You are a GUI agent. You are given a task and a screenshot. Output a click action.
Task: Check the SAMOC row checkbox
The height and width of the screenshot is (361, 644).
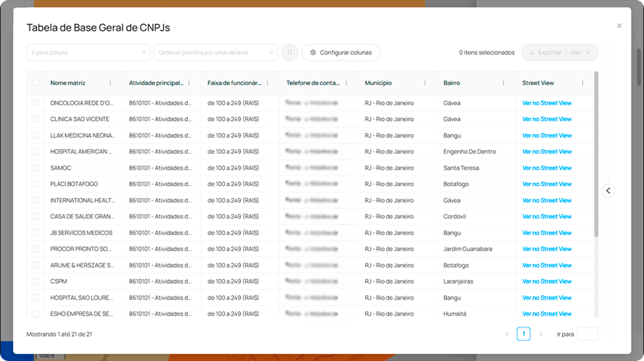[35, 168]
